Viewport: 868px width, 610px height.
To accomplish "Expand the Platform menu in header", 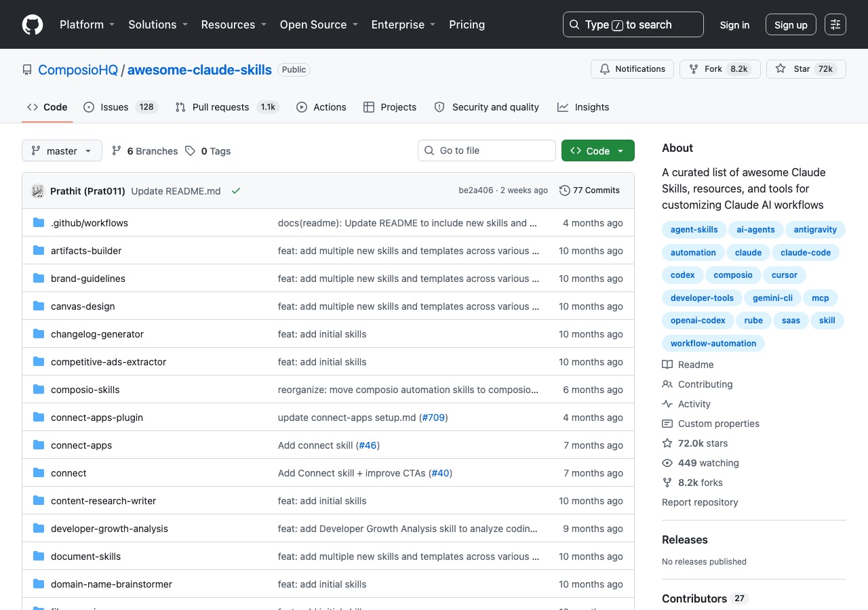I will click(x=87, y=24).
